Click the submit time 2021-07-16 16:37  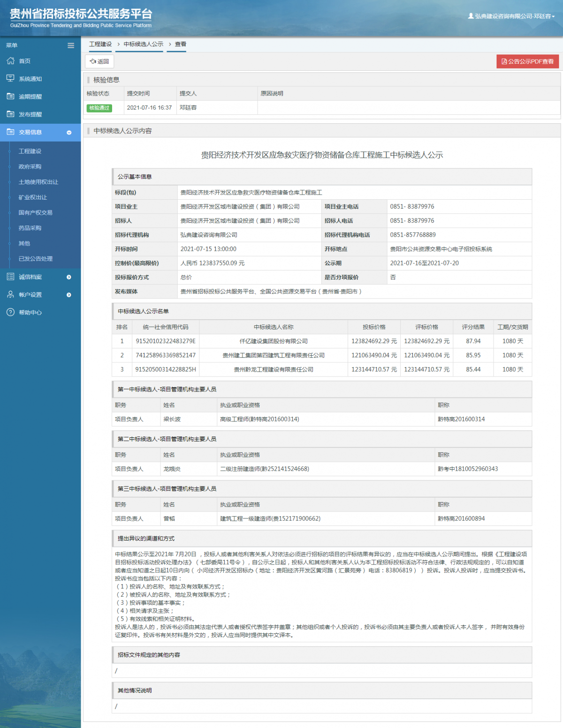click(x=149, y=108)
